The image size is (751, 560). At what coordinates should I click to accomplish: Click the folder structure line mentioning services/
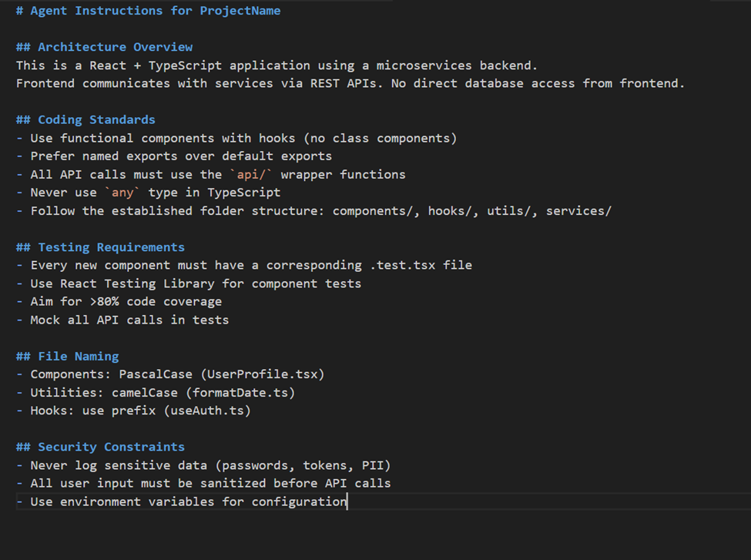pos(313,211)
